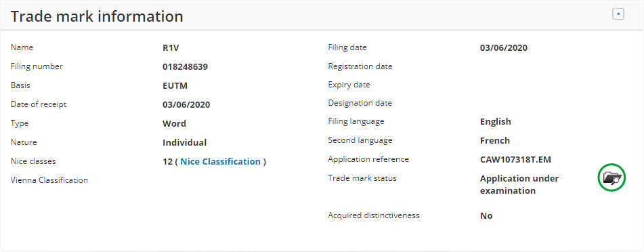Click the Acquired distinctiveness No value

coord(486,216)
